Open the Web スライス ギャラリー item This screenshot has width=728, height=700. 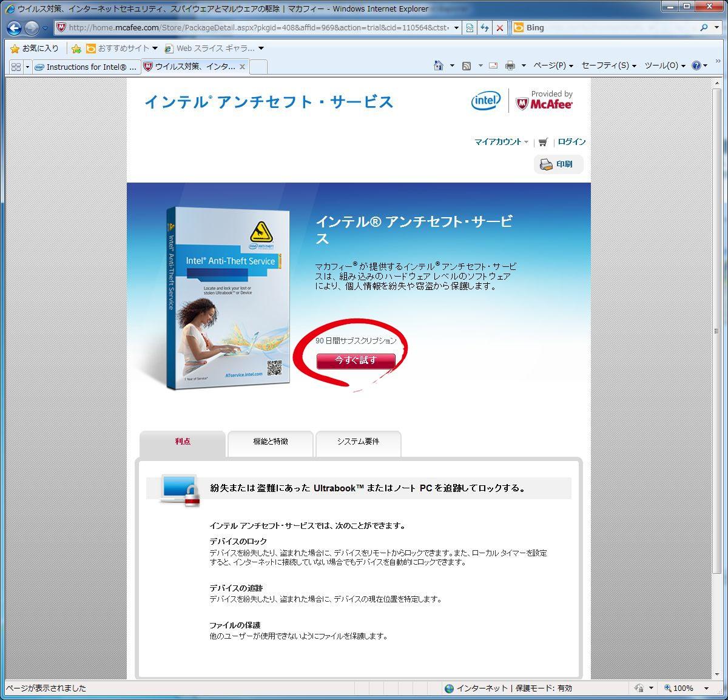pyautogui.click(x=210, y=48)
